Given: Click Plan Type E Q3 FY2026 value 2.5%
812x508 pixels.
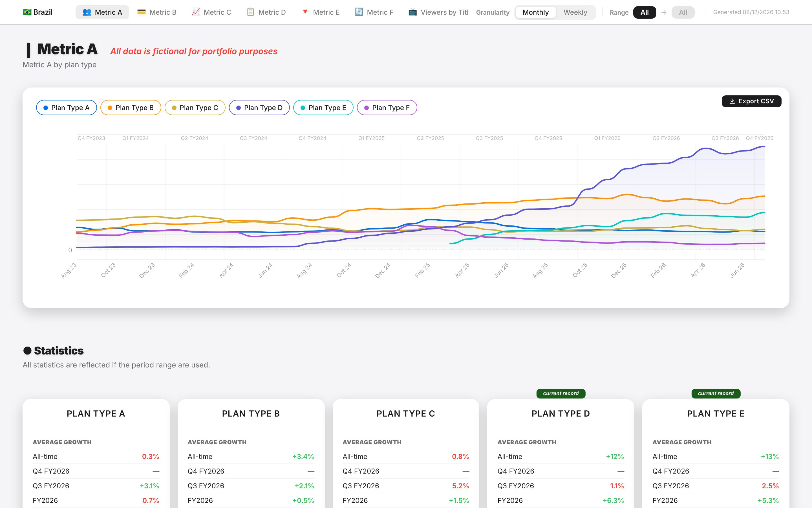Looking at the screenshot, I should pyautogui.click(x=770, y=486).
